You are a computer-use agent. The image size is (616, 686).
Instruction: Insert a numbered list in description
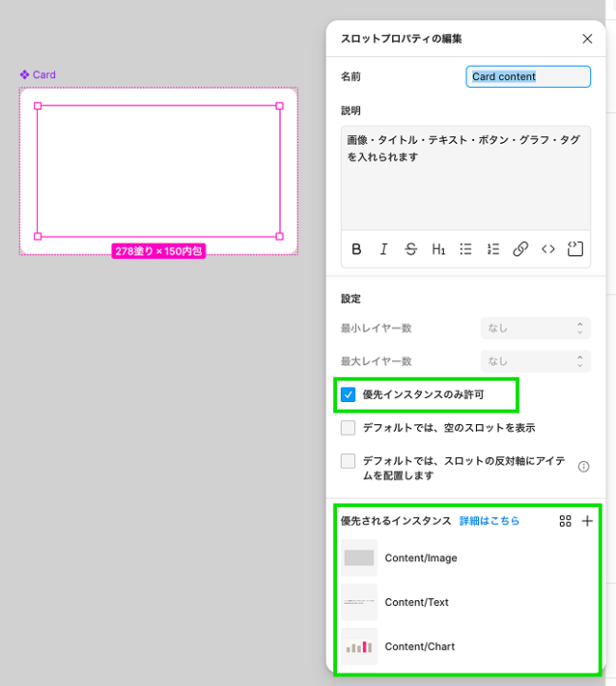(x=493, y=250)
